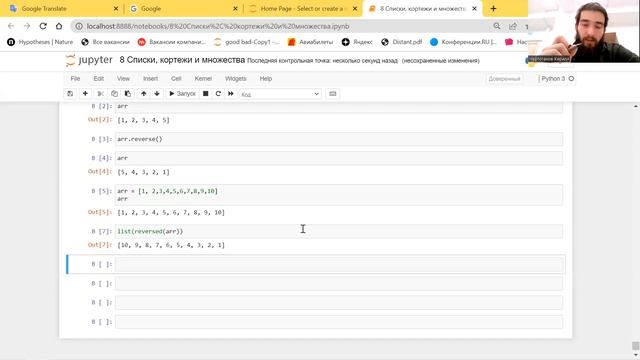Click output [5, 4, 3, 2, 1]

point(143,172)
